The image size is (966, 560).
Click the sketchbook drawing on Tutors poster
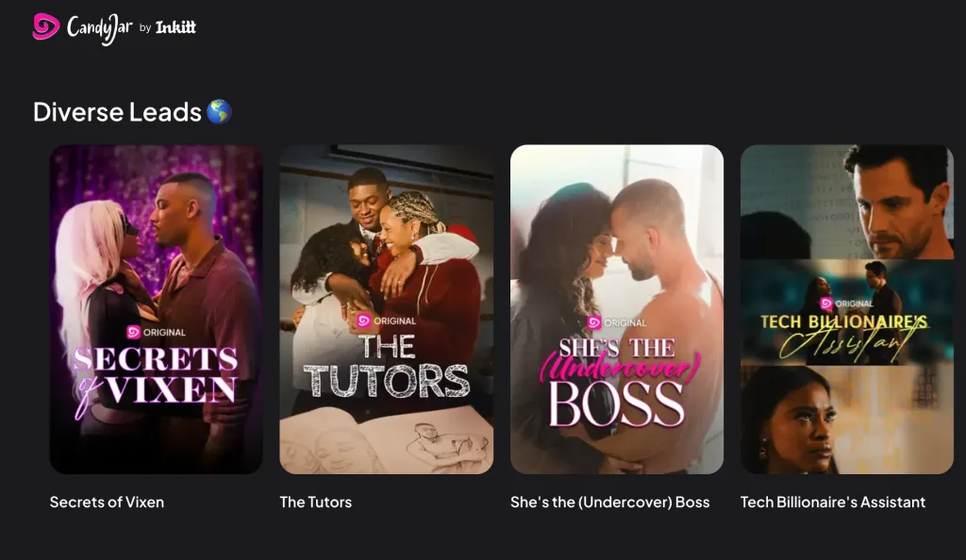(x=386, y=440)
